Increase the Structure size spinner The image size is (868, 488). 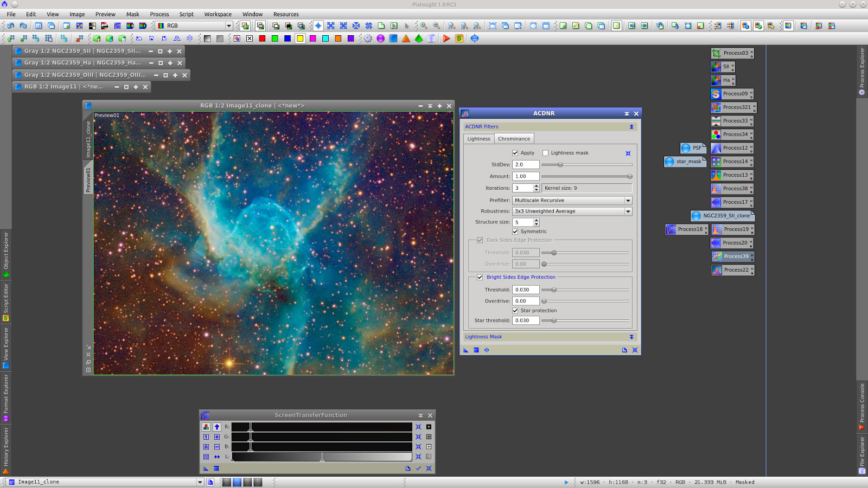(537, 220)
